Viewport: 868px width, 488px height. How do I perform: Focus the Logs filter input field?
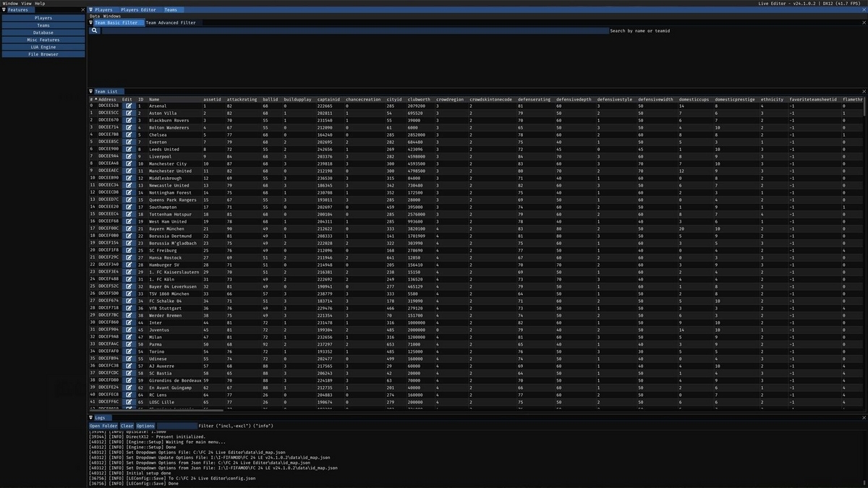(176, 426)
